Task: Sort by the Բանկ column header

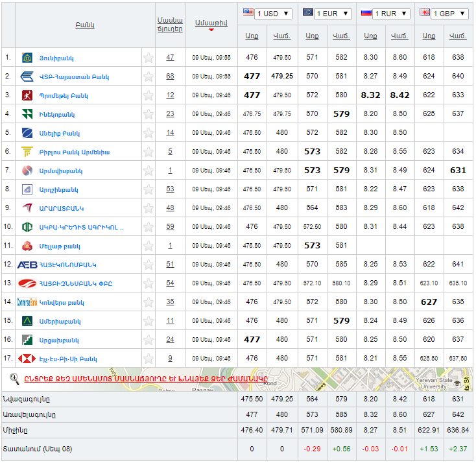Action: [84, 25]
